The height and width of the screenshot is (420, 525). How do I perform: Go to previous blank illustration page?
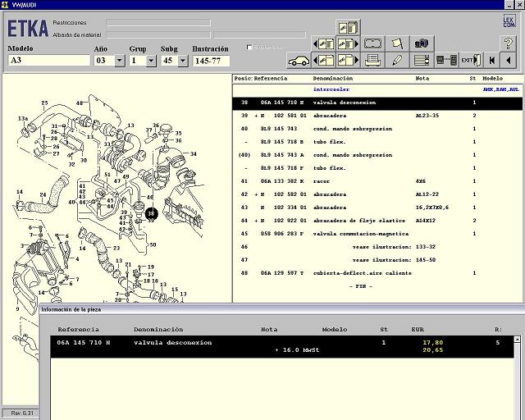(x=323, y=61)
